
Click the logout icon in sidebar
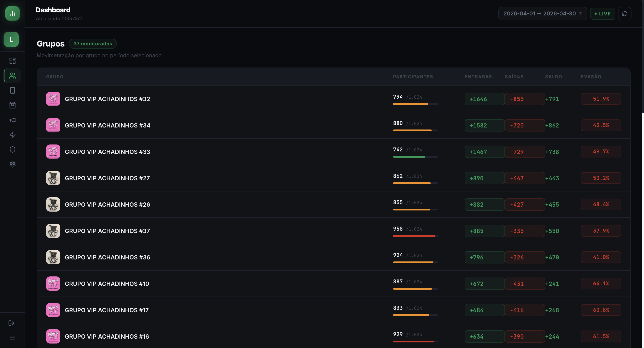(x=11, y=323)
